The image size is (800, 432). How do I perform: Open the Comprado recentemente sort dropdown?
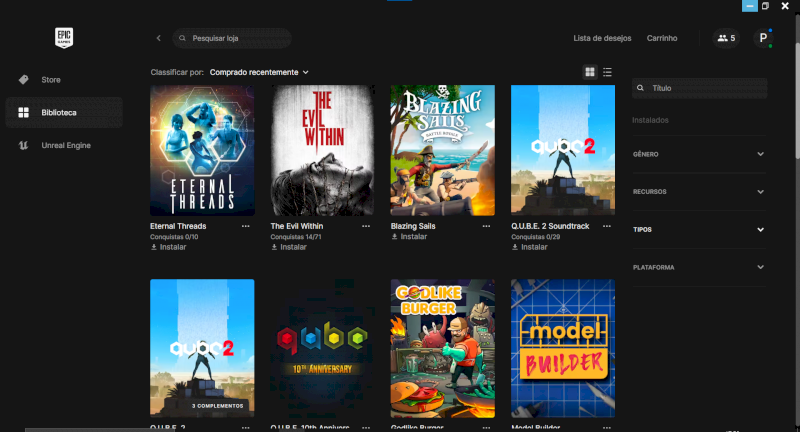click(x=259, y=72)
